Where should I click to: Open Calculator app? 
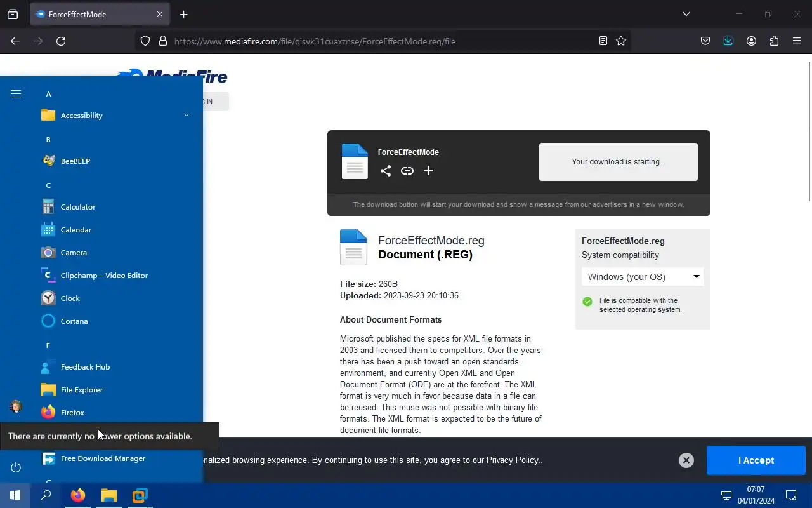(x=117, y=207)
